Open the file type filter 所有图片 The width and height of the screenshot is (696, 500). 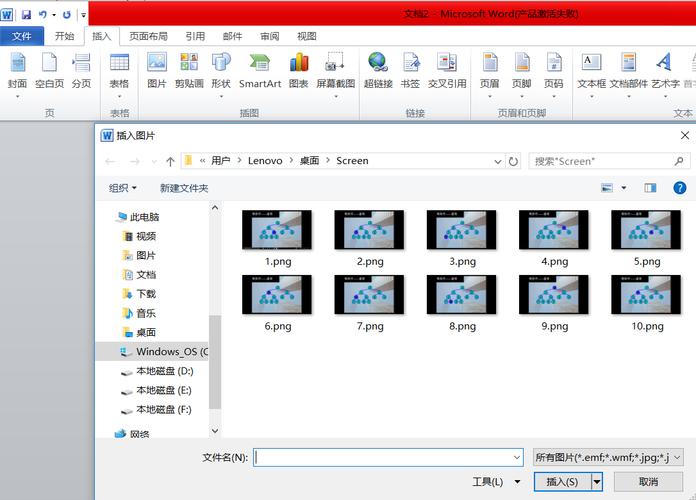tap(608, 457)
